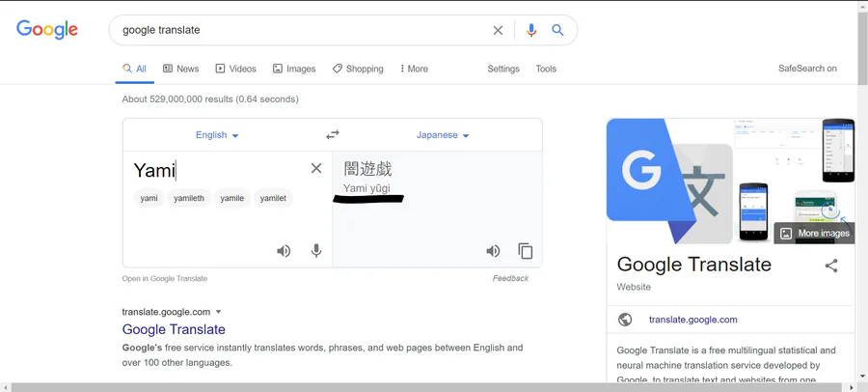This screenshot has width=868, height=392.
Task: Clear the search box with X
Action: (498, 30)
